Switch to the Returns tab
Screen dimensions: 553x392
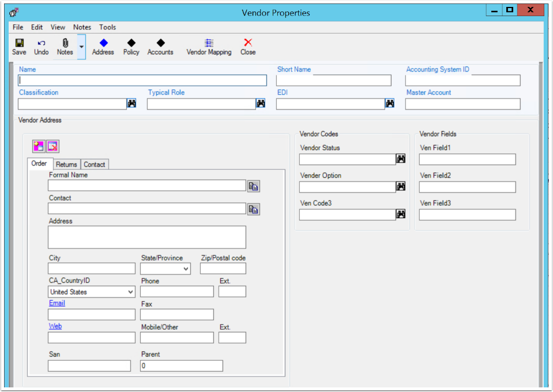pos(66,164)
